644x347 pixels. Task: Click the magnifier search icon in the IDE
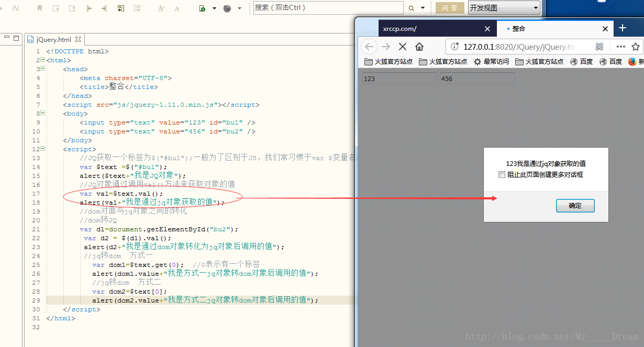pos(411,8)
